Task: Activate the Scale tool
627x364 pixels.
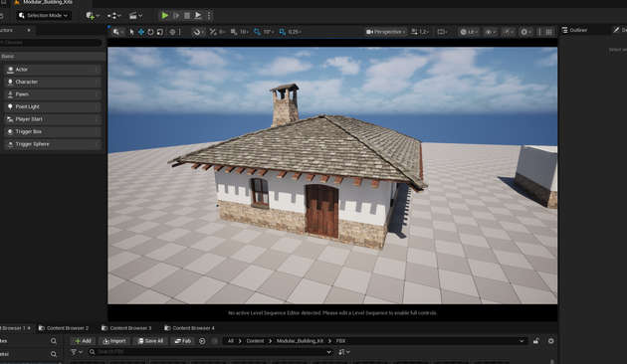Action: [159, 32]
